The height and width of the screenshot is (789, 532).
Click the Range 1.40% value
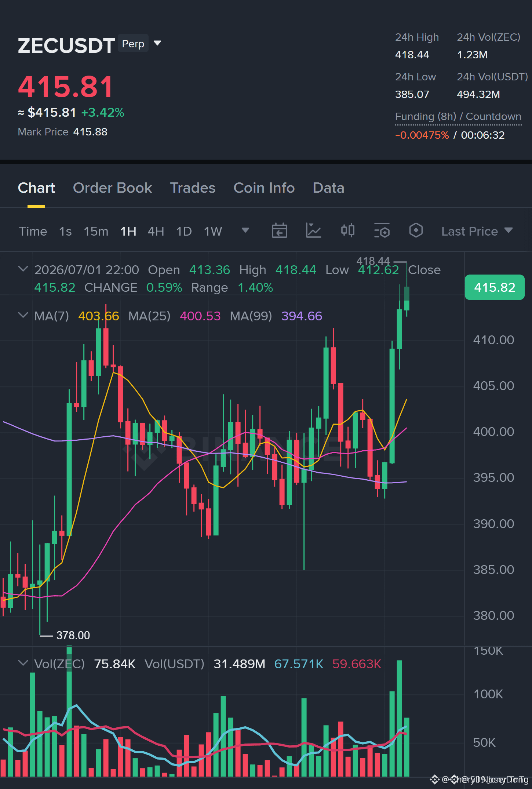point(255,287)
